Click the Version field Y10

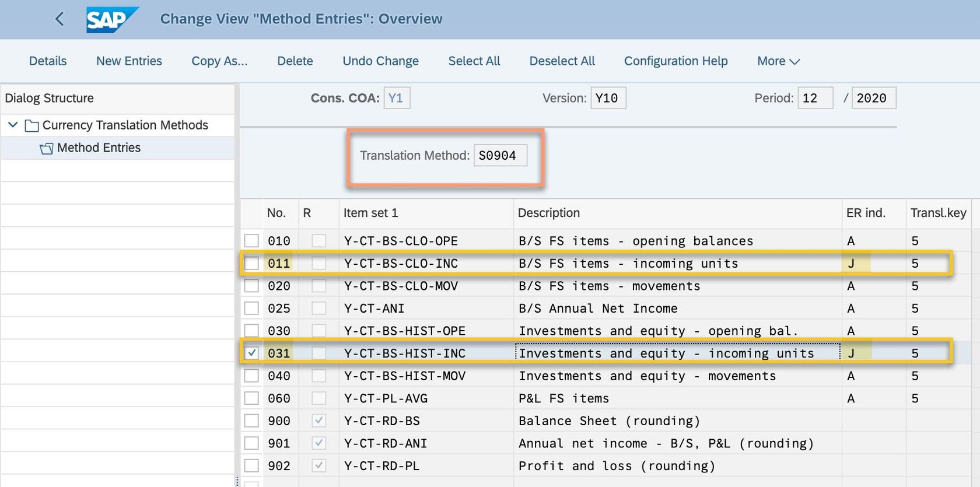pyautogui.click(x=608, y=98)
